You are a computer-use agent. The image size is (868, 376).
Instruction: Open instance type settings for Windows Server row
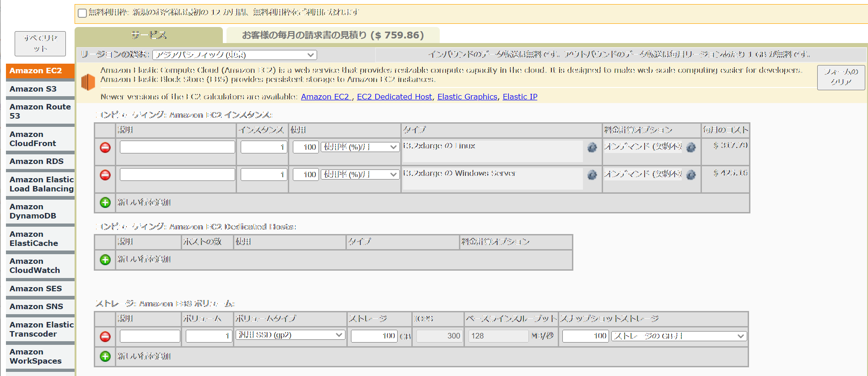[x=592, y=175]
